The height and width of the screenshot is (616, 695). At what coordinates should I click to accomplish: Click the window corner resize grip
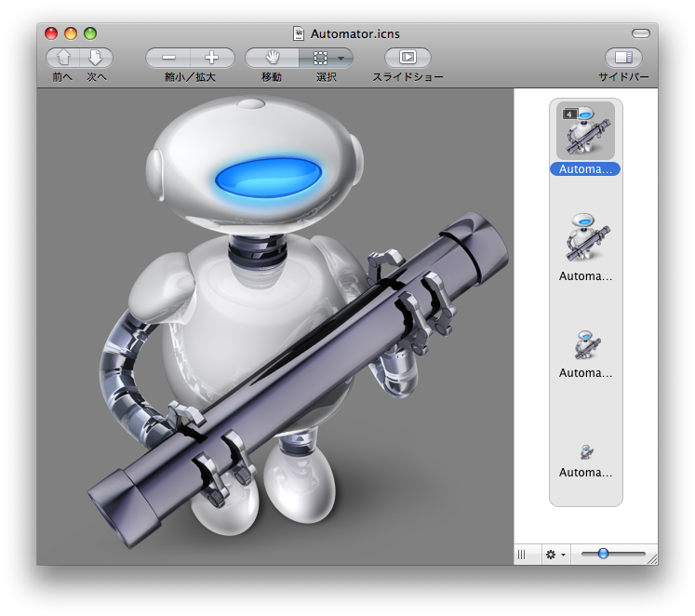[652, 560]
